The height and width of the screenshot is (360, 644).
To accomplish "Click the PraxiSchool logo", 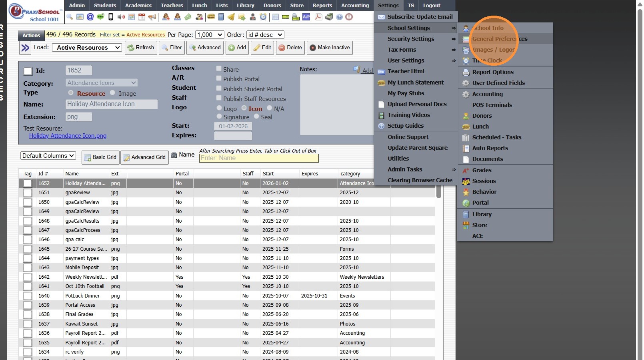I will [35, 12].
